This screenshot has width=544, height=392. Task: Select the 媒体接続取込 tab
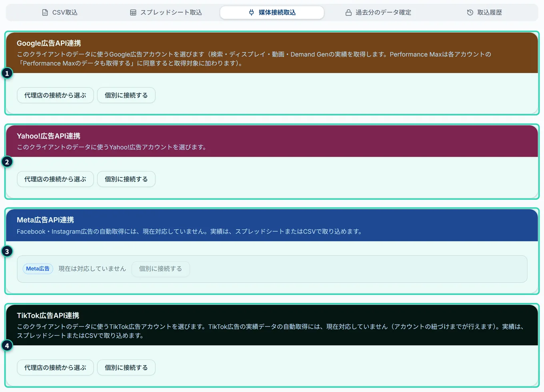[x=272, y=12]
